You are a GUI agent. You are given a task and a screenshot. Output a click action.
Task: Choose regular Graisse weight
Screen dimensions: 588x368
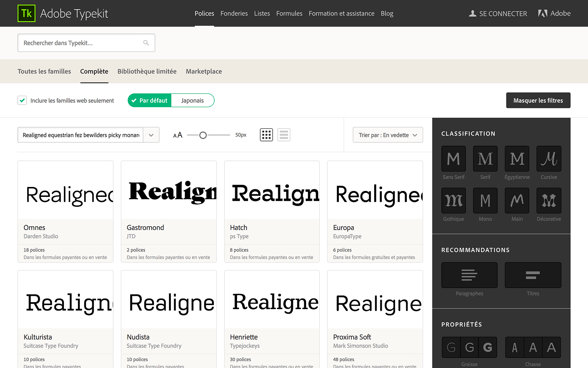click(469, 347)
